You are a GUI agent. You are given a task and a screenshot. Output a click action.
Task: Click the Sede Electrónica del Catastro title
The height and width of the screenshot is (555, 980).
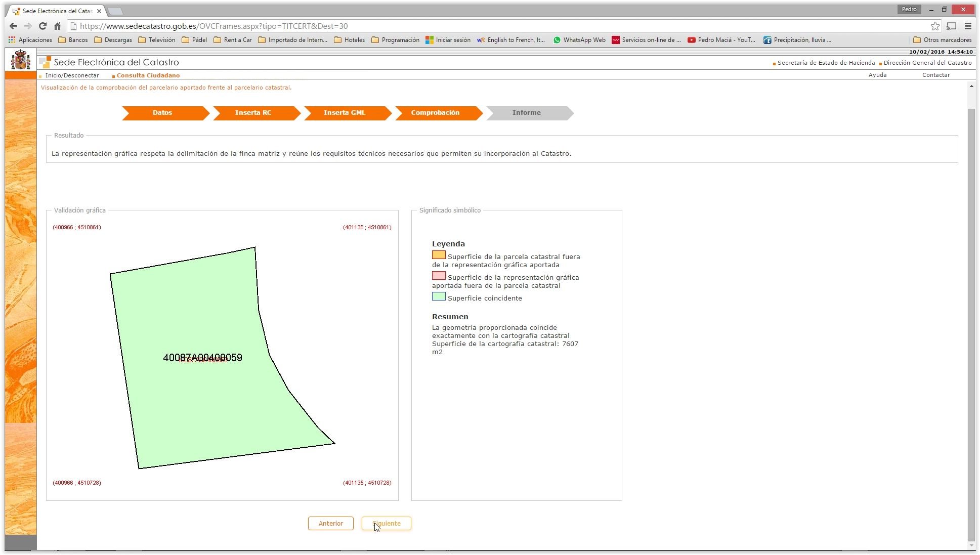pos(116,62)
